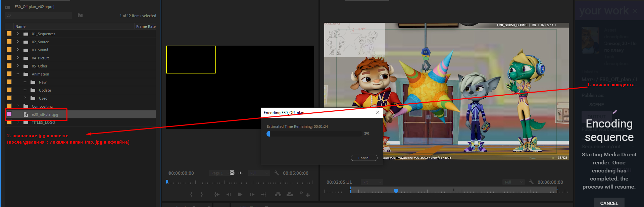Select the Compositing bin name
This screenshot has width=644, height=207.
[42, 106]
